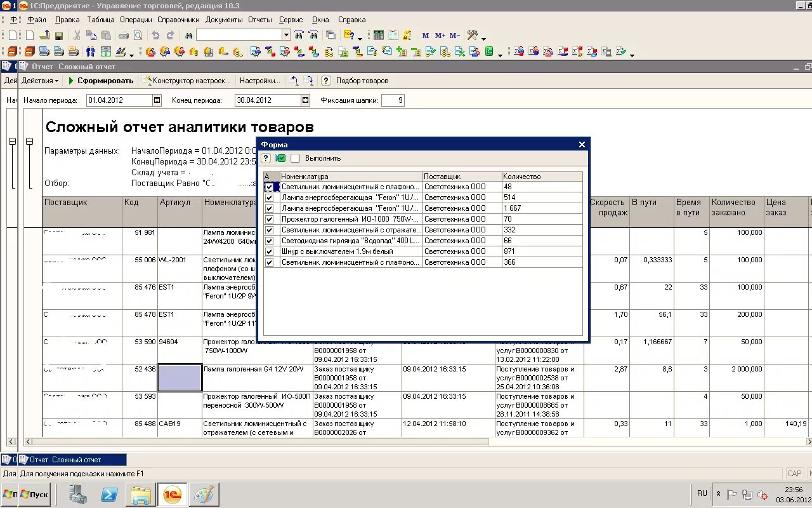Viewport: 812px width, 508px height.
Task: Click the green check-all icon in Form dialog
Action: click(280, 158)
